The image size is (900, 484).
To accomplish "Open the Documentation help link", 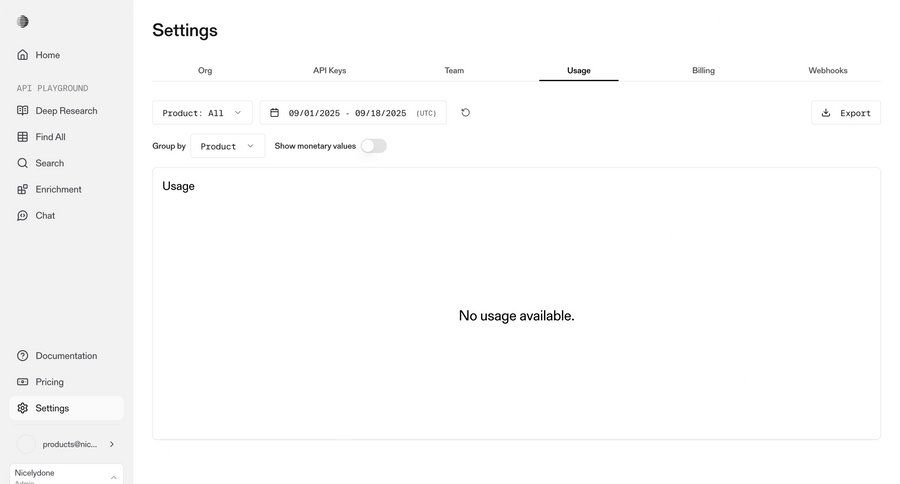I will [66, 356].
